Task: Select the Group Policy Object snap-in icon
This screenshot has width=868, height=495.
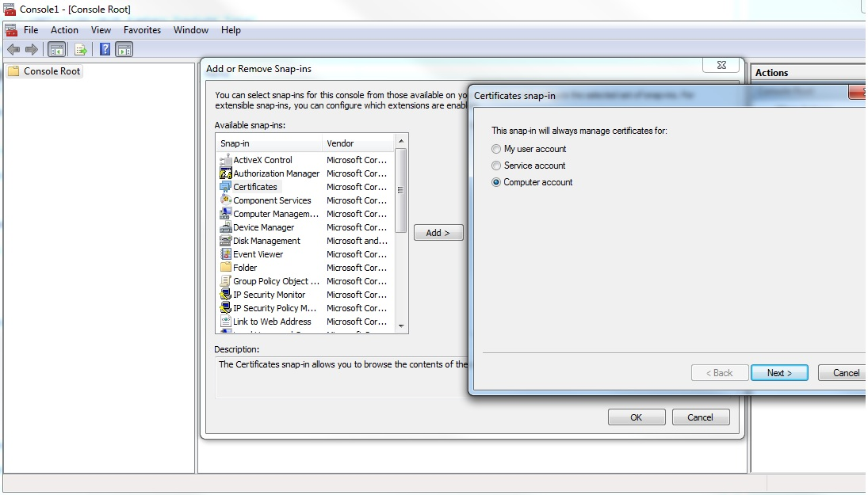Action: [225, 281]
